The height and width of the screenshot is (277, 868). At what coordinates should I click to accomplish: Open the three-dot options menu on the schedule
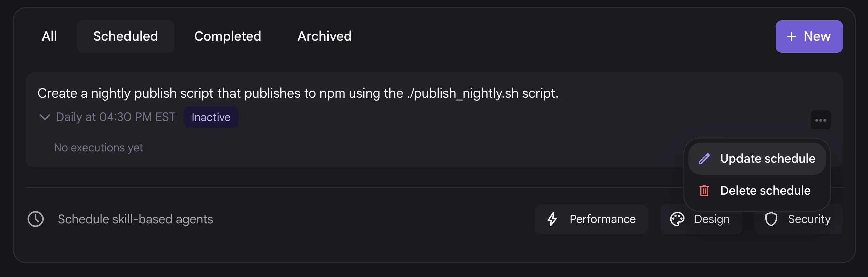821,119
